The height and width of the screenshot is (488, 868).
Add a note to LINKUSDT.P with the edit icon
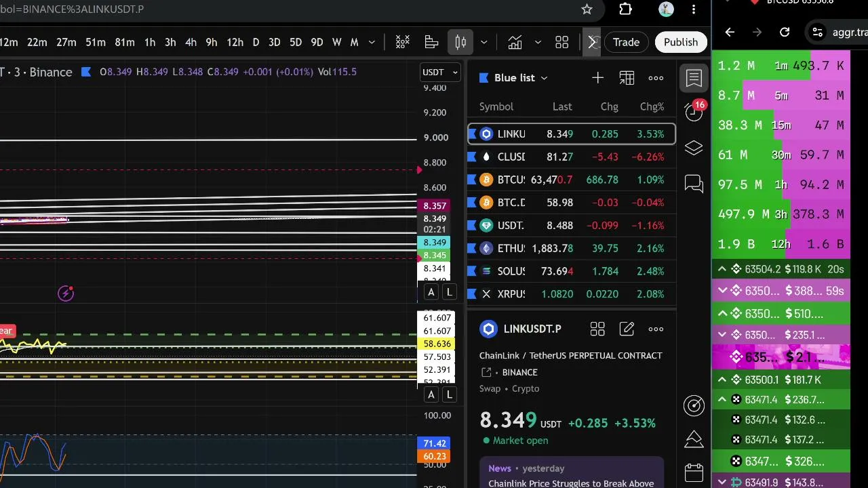[x=627, y=329]
